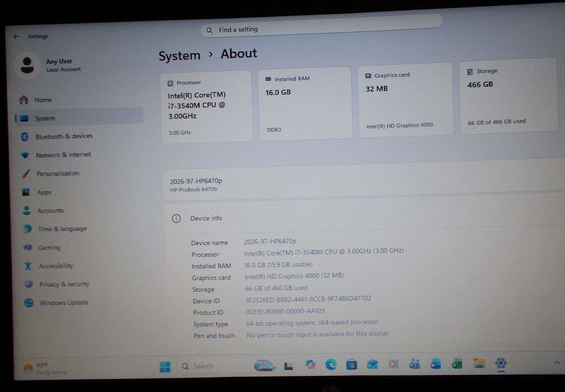Screen dimensions: 565x392
Task: Open Microsoft Edge from taskbar
Action: (x=331, y=364)
